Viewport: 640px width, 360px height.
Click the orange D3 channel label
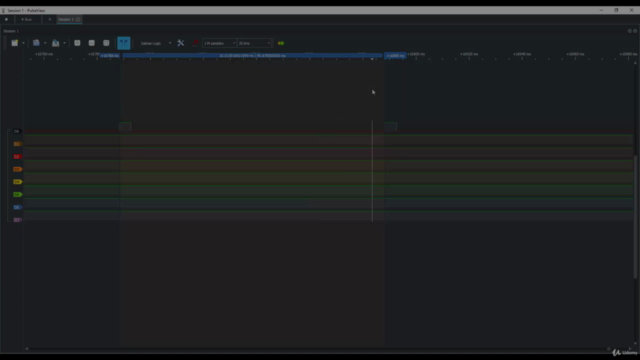[x=17, y=169]
